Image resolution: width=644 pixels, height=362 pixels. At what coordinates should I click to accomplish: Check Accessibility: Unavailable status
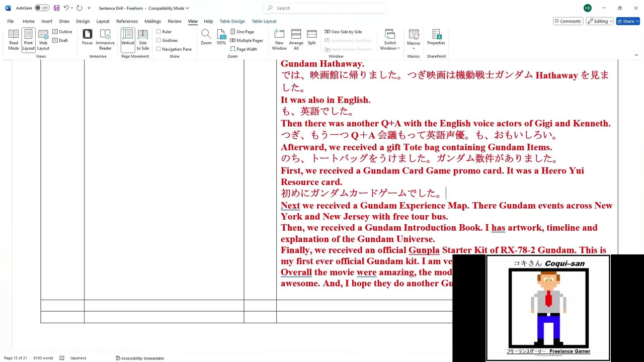pos(140,358)
